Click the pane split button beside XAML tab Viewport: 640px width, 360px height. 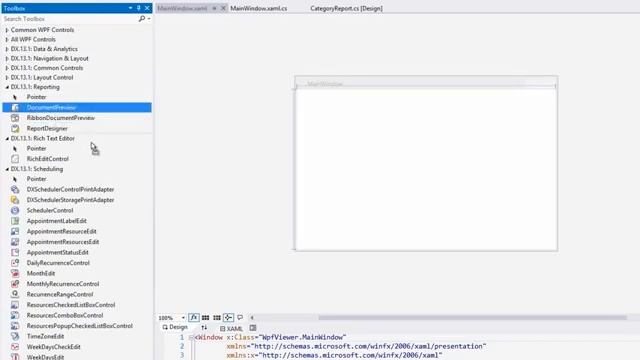click(253, 328)
